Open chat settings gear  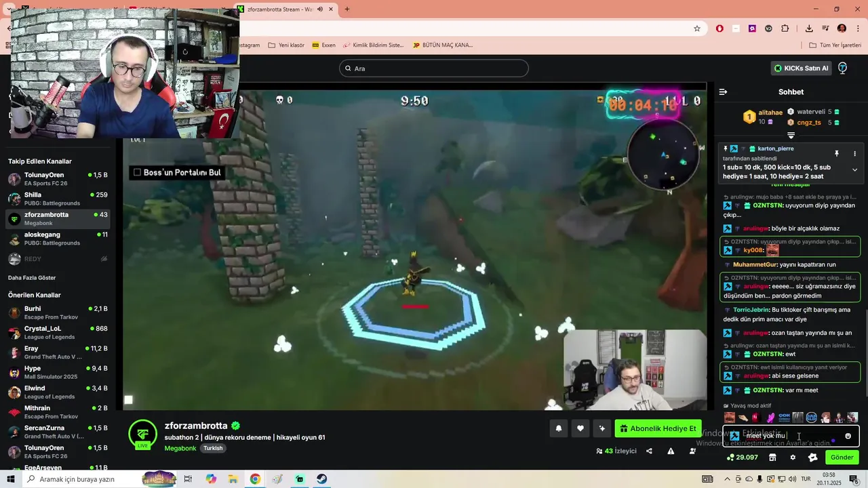tap(793, 457)
